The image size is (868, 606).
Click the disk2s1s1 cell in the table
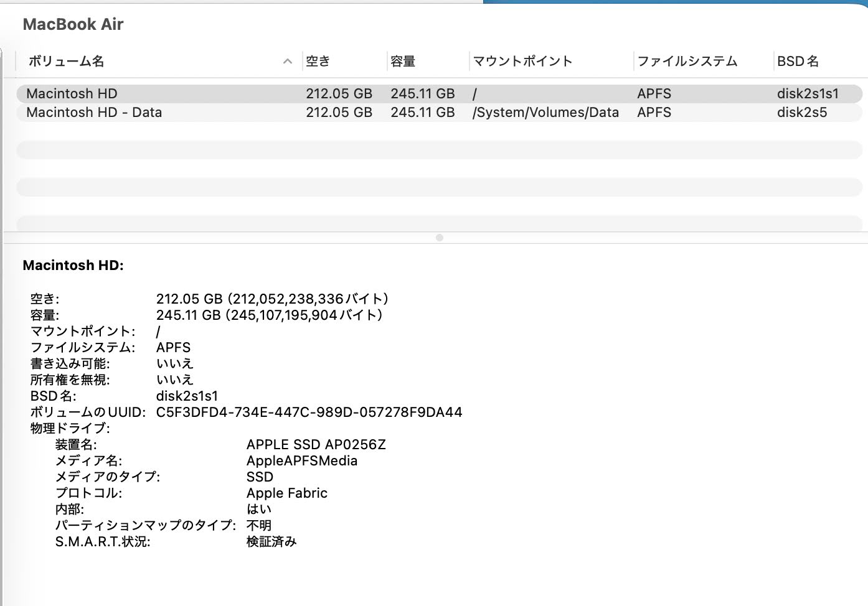pos(808,93)
